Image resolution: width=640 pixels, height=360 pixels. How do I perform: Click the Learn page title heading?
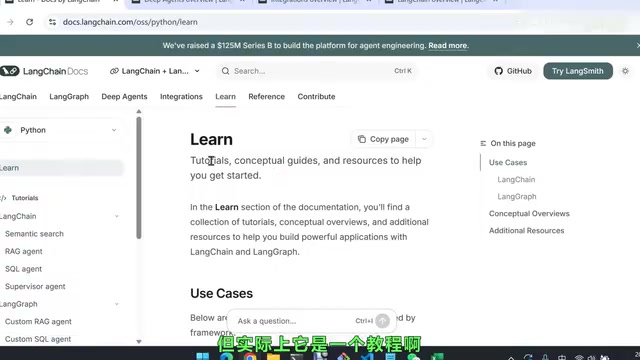point(211,140)
